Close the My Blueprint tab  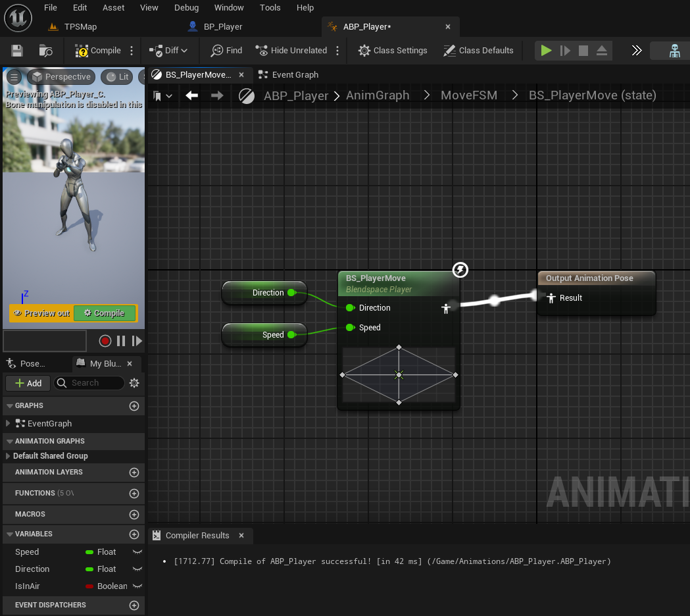[130, 364]
